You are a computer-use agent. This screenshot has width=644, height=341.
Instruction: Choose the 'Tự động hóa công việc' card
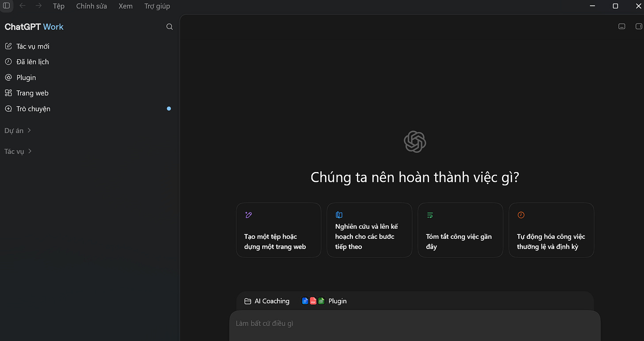(552, 230)
